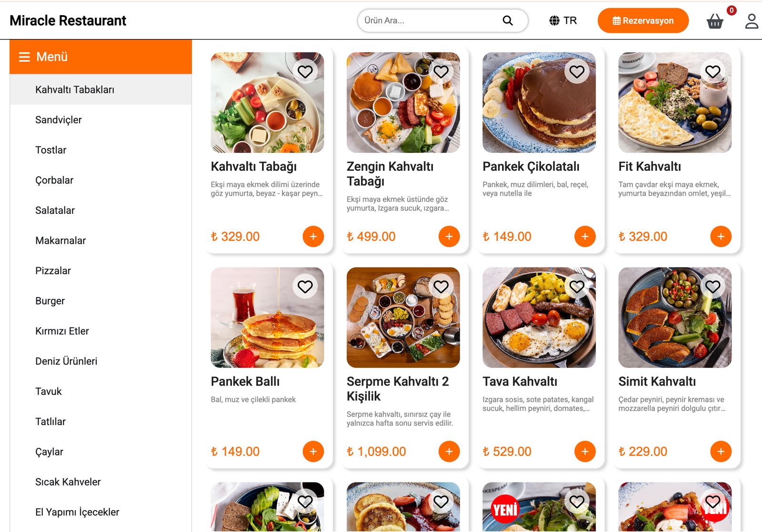Toggle heart favorite on Fit Kahvaltı
The width and height of the screenshot is (762, 532).
point(712,72)
